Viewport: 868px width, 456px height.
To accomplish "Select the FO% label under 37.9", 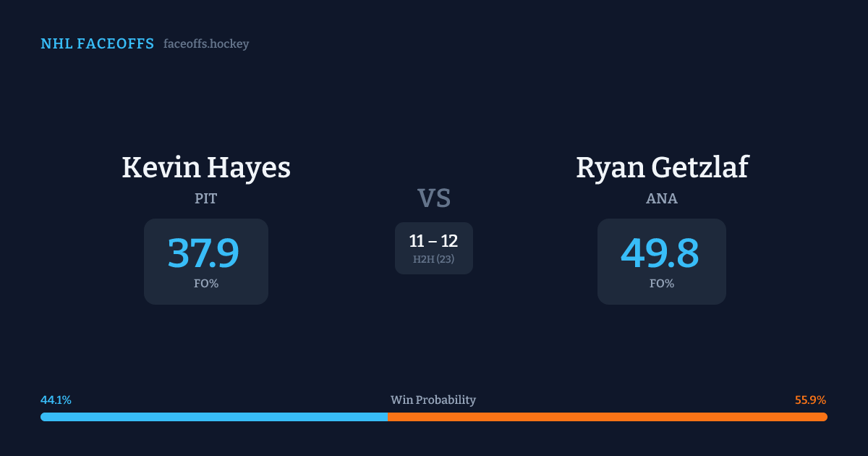I will (x=206, y=284).
